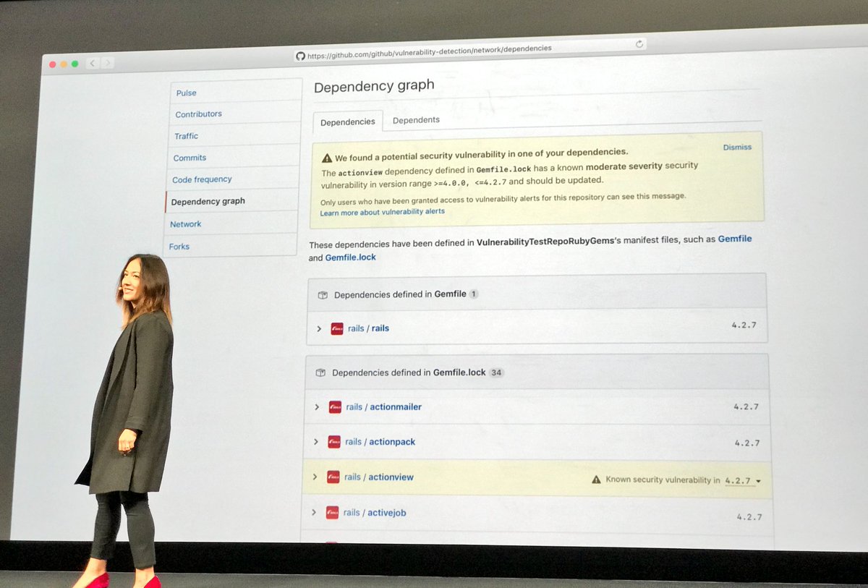Image resolution: width=868 pixels, height=588 pixels.
Task: Click the browser back arrow
Action: coord(93,64)
